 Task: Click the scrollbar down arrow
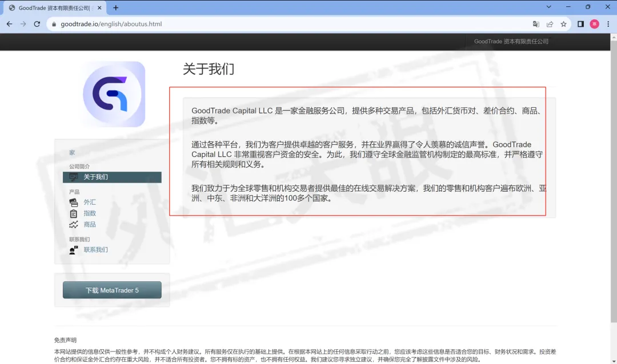(x=614, y=361)
